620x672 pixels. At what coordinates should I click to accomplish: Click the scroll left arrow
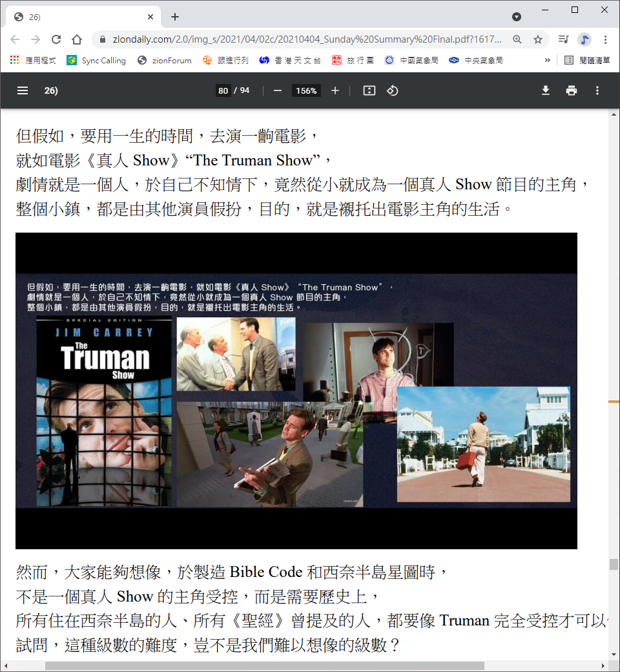click(6, 666)
